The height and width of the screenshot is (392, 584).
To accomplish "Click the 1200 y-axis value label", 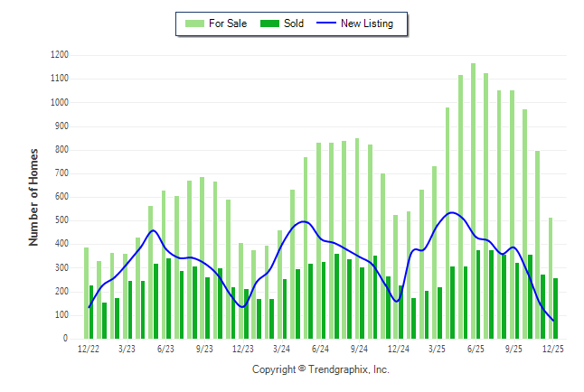I will (59, 55).
